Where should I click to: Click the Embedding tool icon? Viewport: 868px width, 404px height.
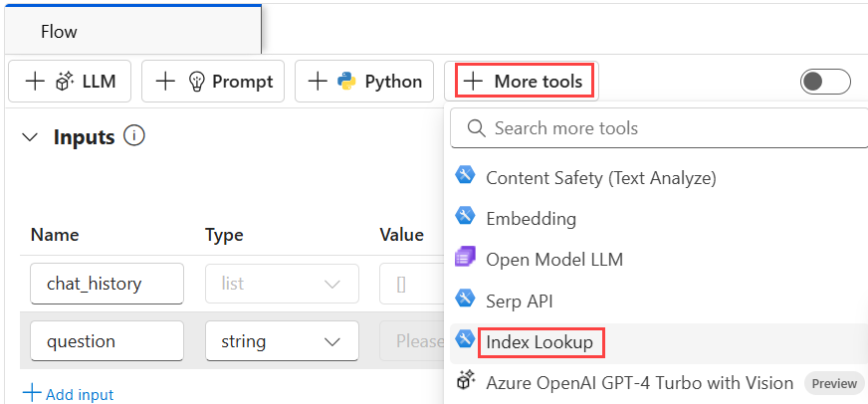(x=465, y=217)
